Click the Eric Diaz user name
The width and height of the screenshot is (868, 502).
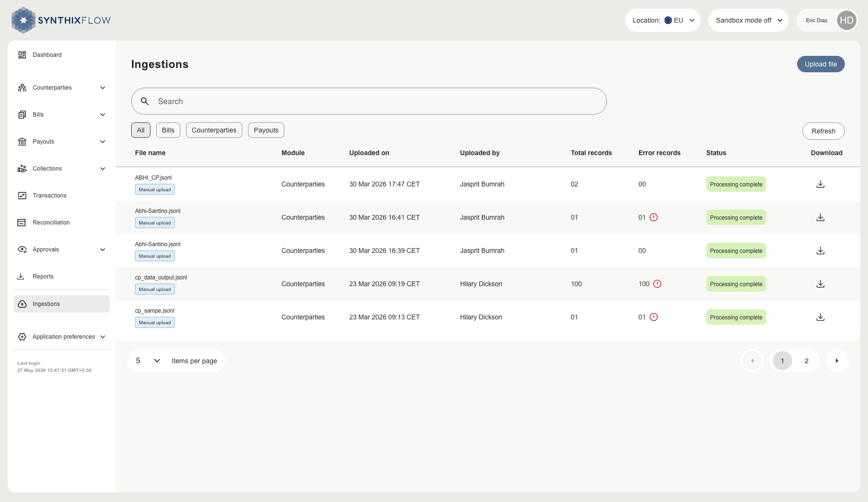pos(816,20)
